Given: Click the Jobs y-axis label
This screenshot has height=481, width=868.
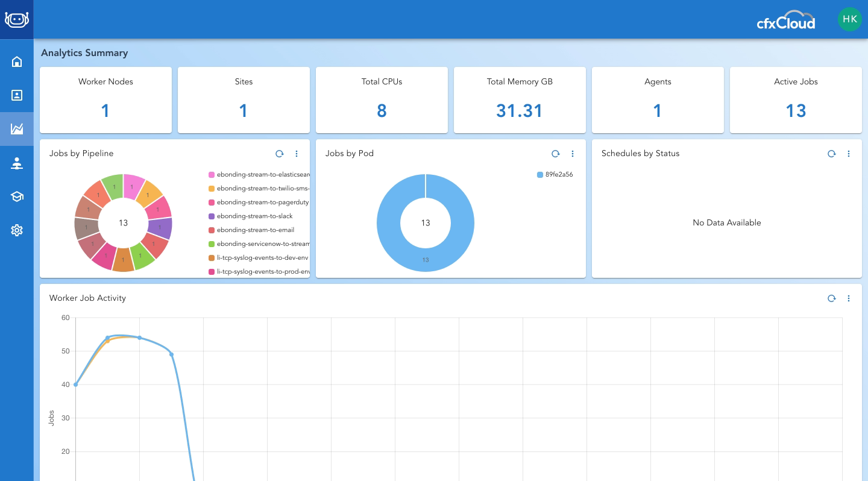Looking at the screenshot, I should pyautogui.click(x=51, y=418).
